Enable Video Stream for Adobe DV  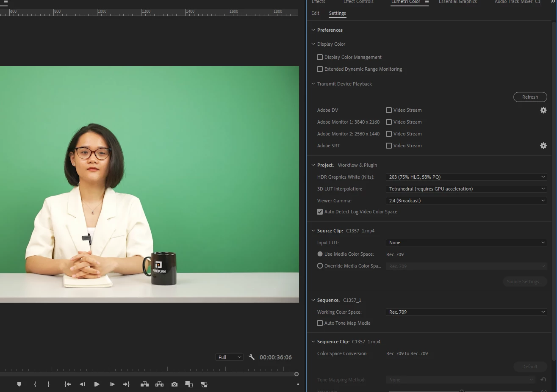(x=389, y=110)
